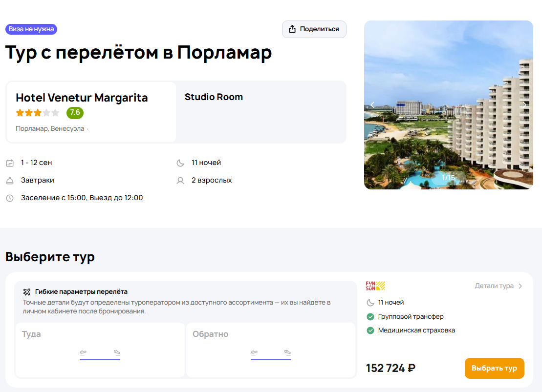
Task: Click the green check beside Групповой трансфер
Action: click(370, 317)
